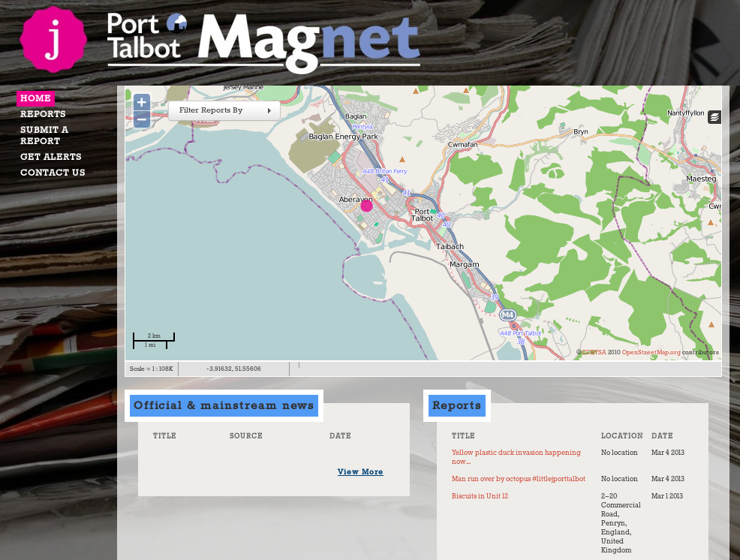Open the Get Alerts page

(50, 157)
